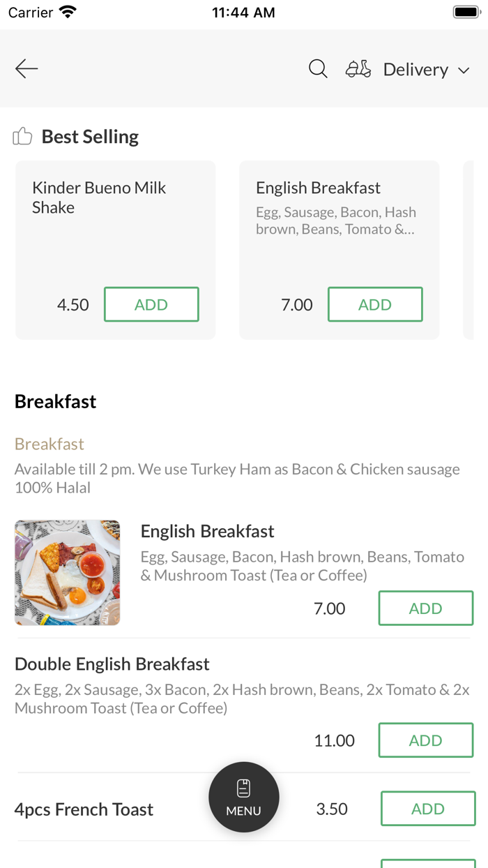Open the floating MENU button
The height and width of the screenshot is (868, 488).
click(244, 797)
